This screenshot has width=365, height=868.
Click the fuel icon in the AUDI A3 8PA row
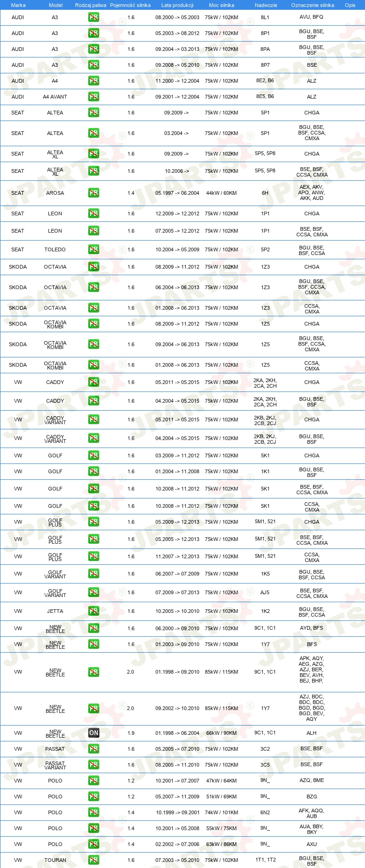[x=93, y=49]
